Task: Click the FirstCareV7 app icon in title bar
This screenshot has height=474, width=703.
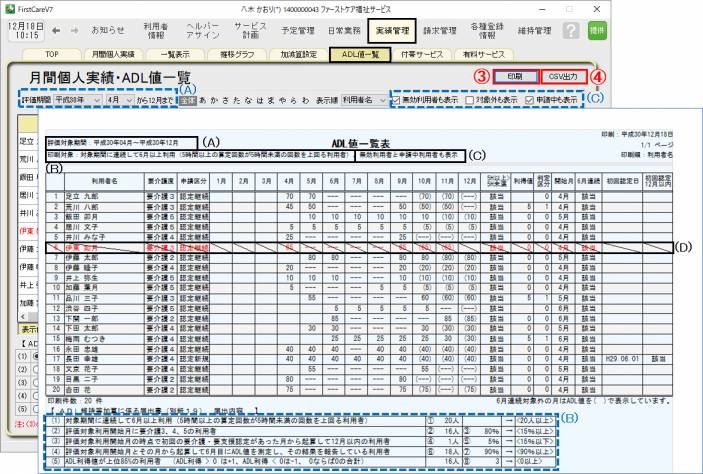Action: coord(7,6)
